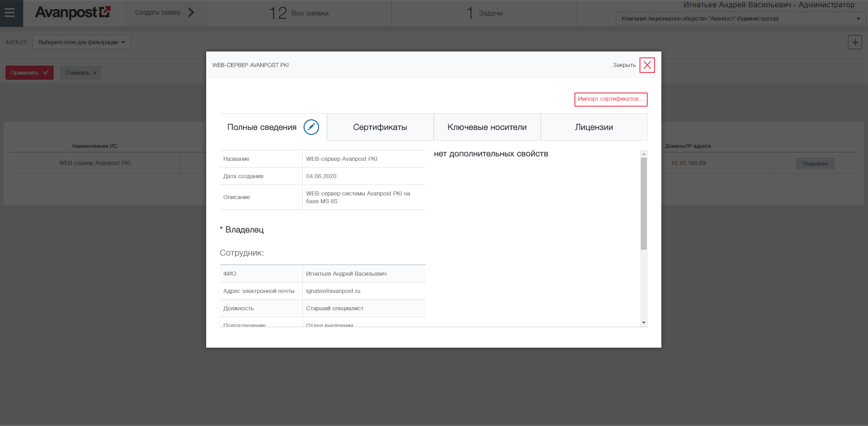The width and height of the screenshot is (868, 426).
Task: Click the Наименование ИС column header
Action: pos(95,146)
